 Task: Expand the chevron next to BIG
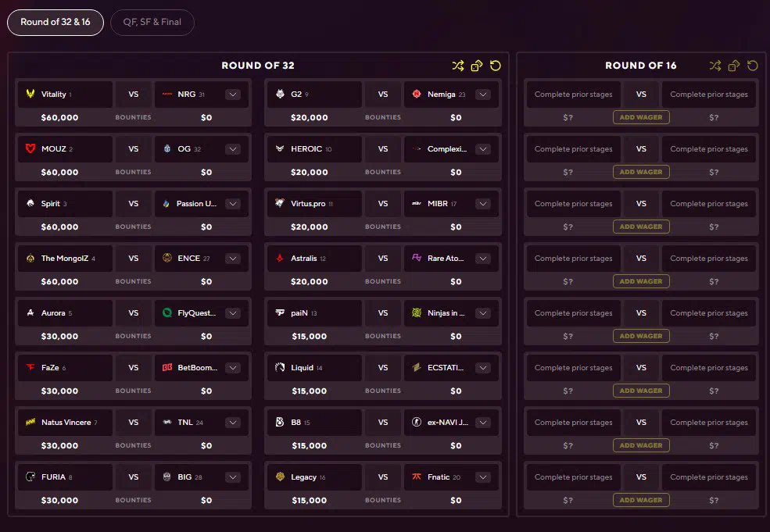(x=233, y=477)
